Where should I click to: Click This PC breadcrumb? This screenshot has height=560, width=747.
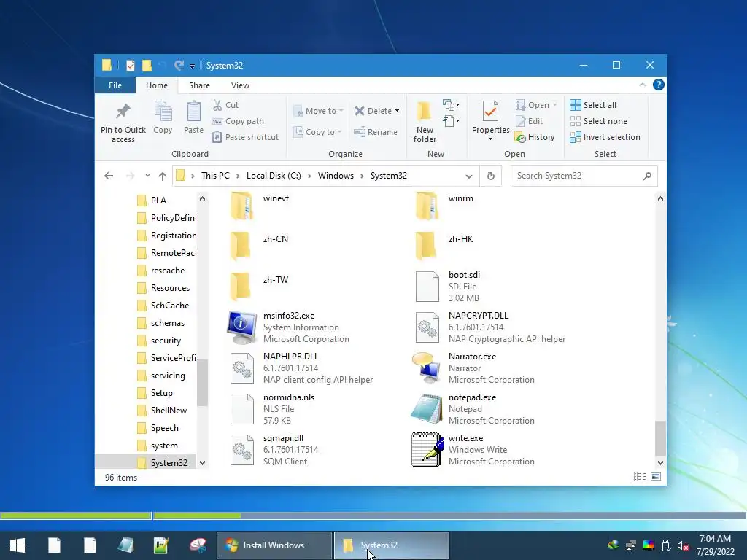(x=215, y=176)
